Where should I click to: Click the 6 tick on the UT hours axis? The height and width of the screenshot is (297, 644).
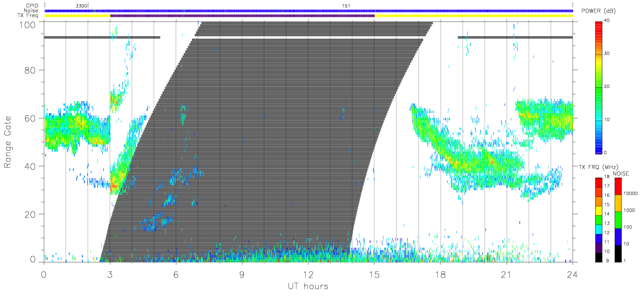(176, 274)
